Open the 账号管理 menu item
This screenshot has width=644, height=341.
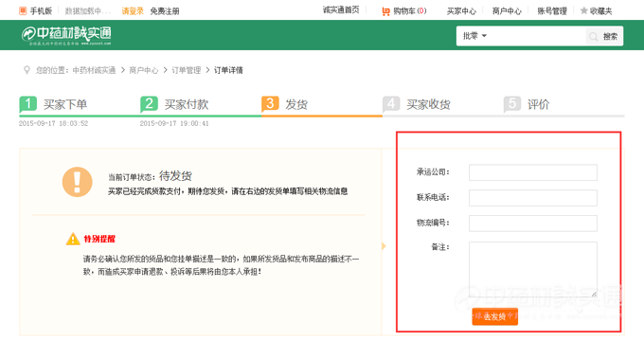551,11
